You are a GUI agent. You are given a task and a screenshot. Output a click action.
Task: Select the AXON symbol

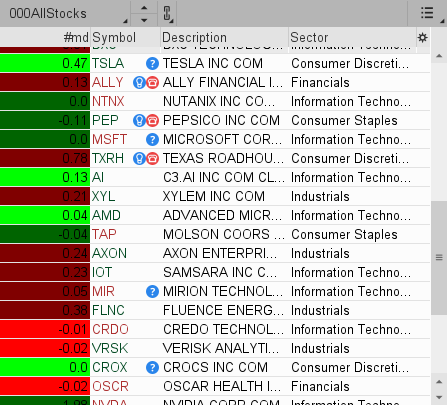(x=109, y=253)
